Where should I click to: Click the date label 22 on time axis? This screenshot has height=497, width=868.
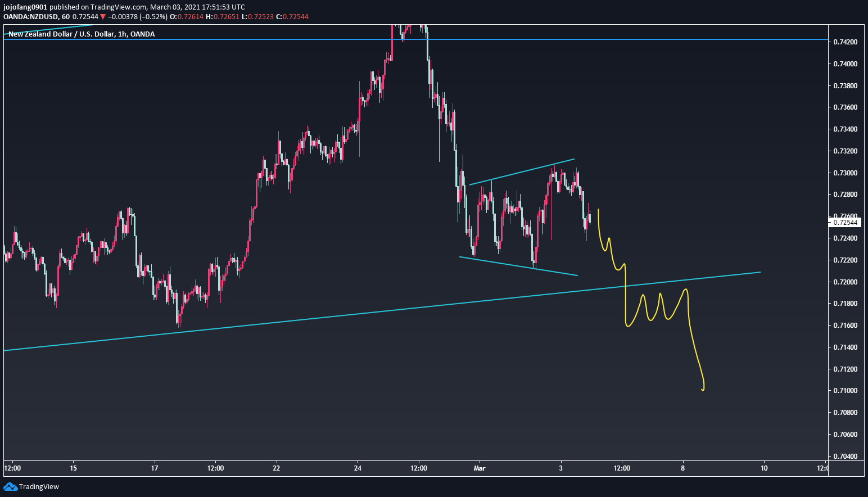click(x=276, y=468)
